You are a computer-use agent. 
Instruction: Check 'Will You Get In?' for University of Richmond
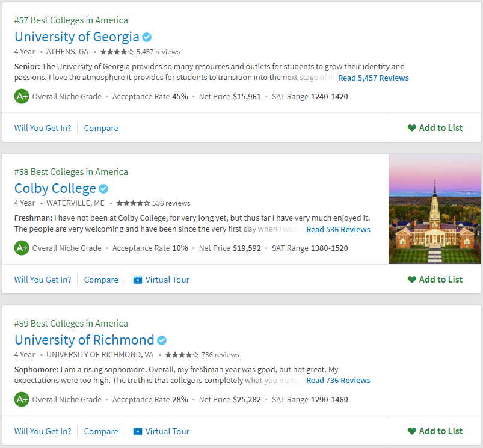[43, 431]
